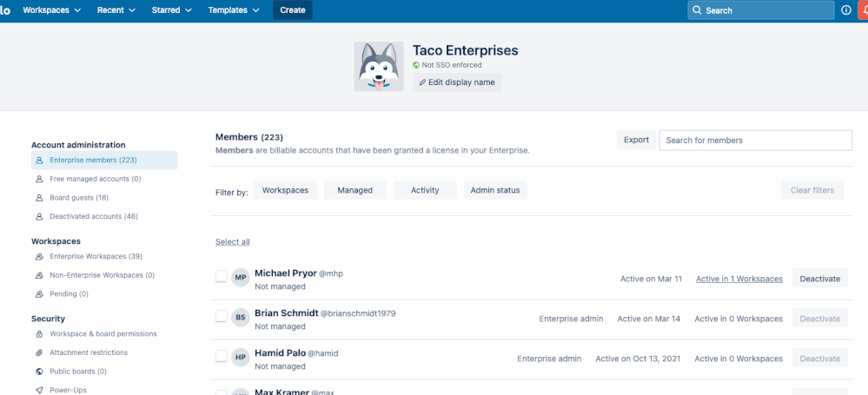Open Pending (0) workspaces
The image size is (868, 395).
[69, 293]
